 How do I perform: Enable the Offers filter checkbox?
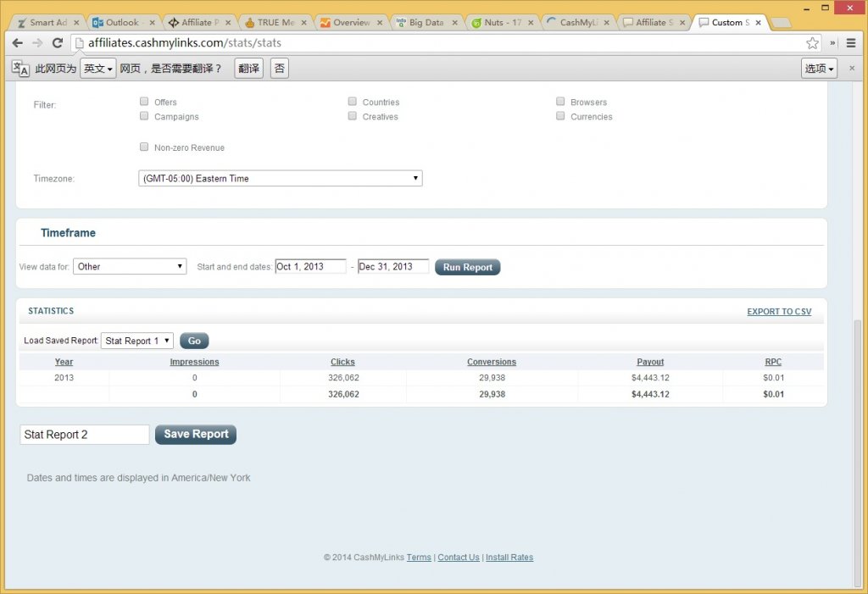point(144,102)
